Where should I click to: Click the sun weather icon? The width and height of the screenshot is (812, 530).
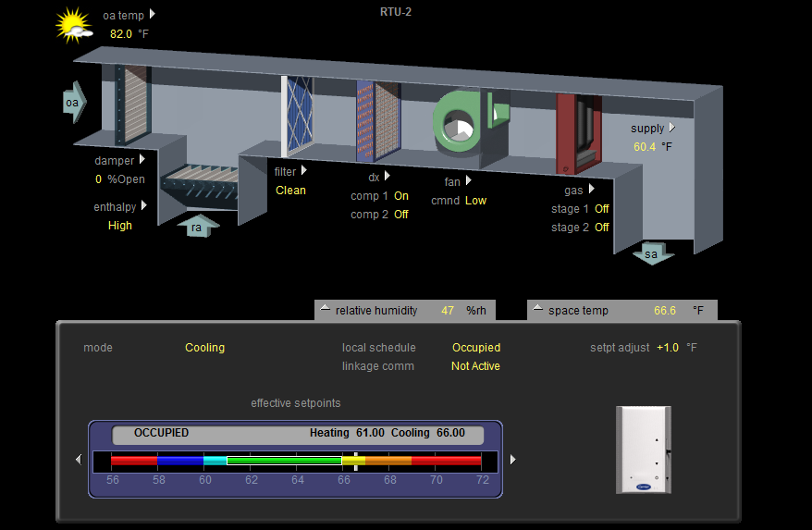coord(74,25)
